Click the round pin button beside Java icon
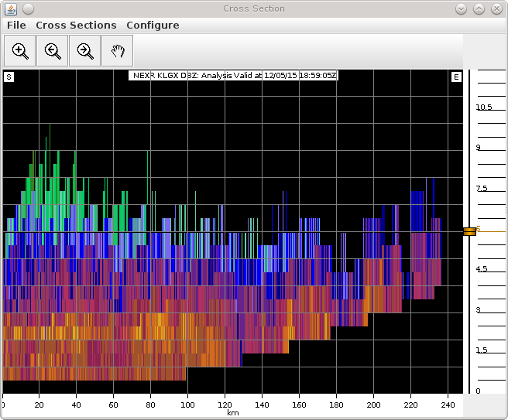508x420 pixels. (x=28, y=9)
